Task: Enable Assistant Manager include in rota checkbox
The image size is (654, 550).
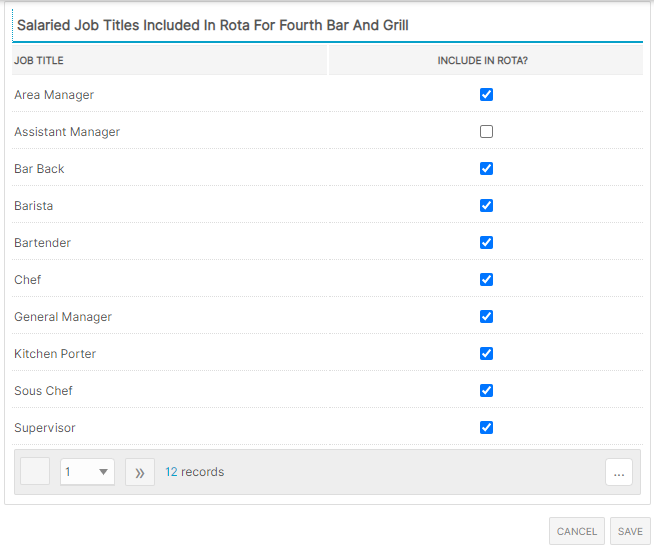Action: click(x=486, y=132)
